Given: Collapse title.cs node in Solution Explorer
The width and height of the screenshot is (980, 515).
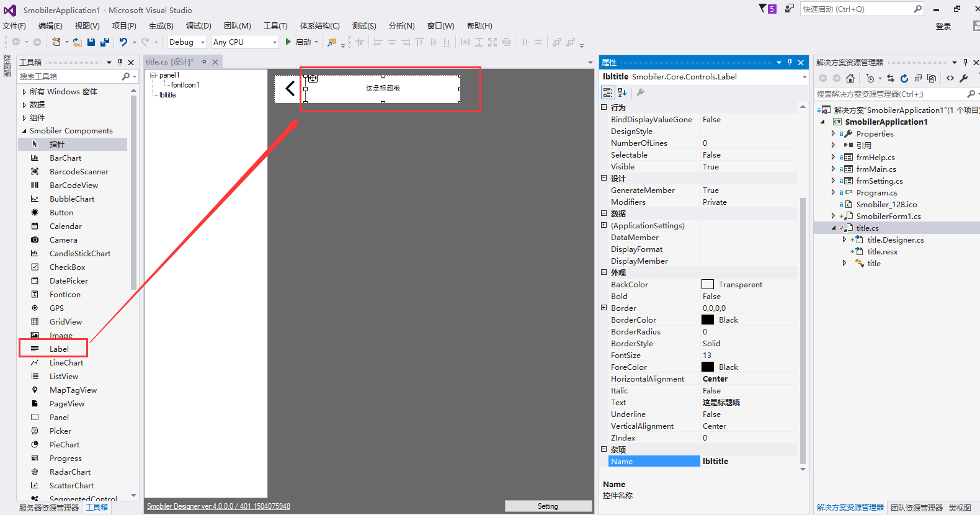Looking at the screenshot, I should pos(833,228).
